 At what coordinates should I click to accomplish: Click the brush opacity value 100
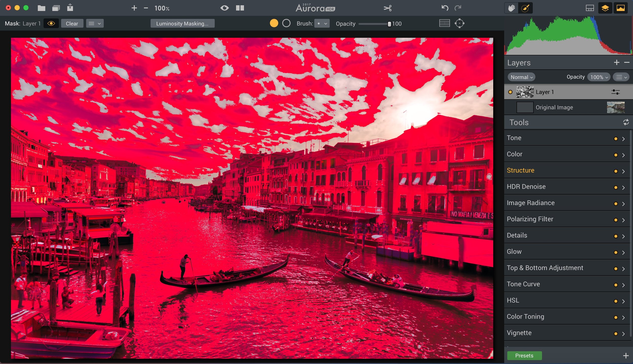click(x=397, y=24)
